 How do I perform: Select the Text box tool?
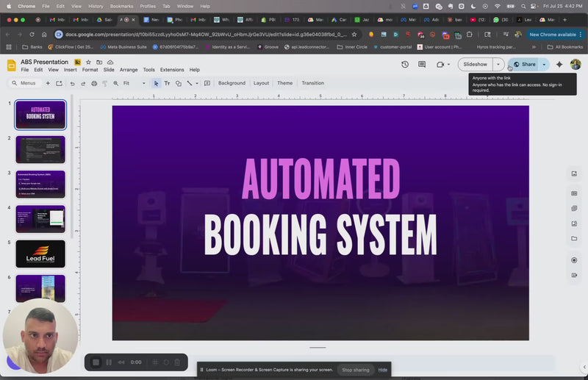[167, 83]
